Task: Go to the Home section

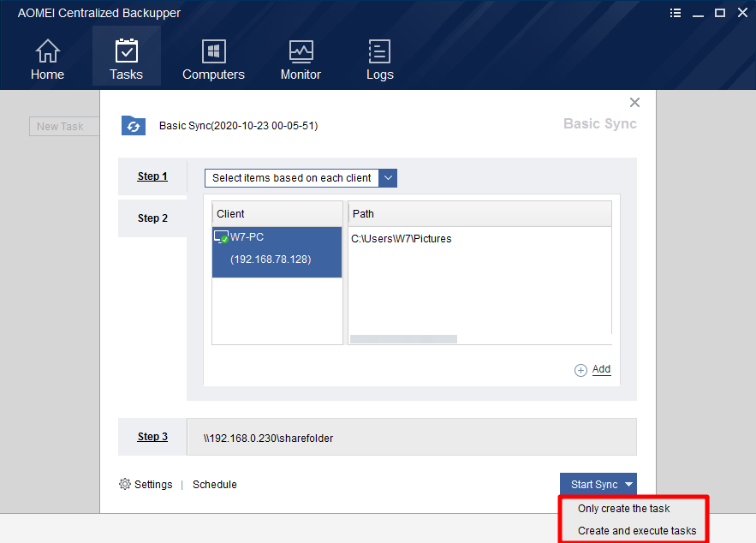Action: [47, 59]
